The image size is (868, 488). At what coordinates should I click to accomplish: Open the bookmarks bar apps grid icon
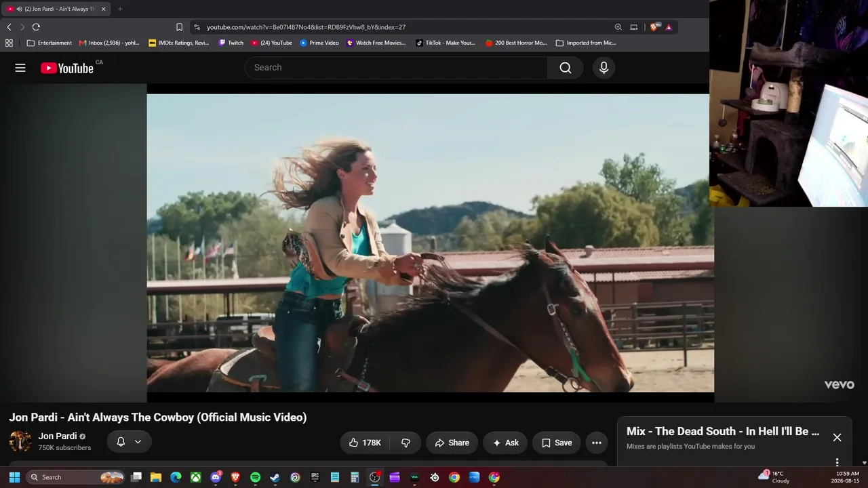pyautogui.click(x=9, y=43)
